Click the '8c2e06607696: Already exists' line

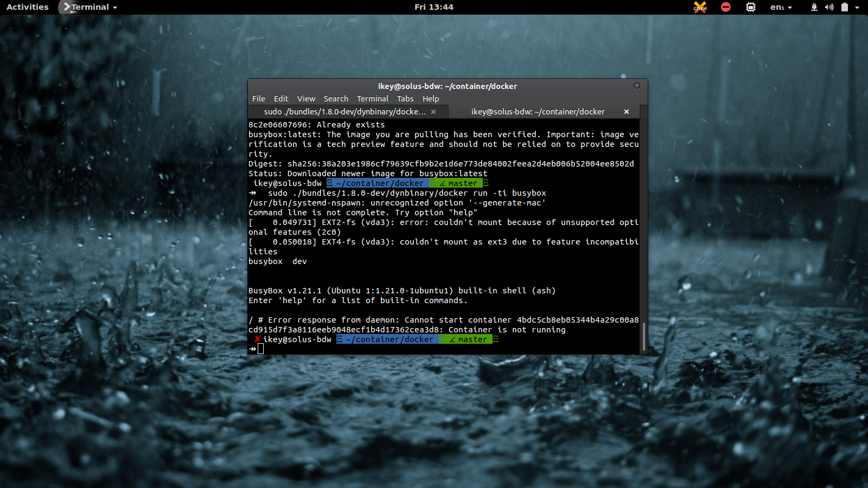(316, 125)
